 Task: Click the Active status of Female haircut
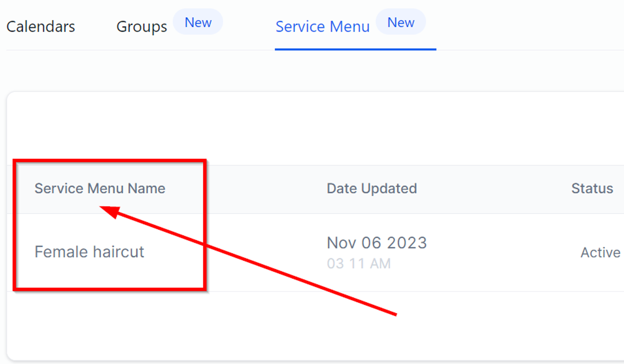tap(600, 252)
